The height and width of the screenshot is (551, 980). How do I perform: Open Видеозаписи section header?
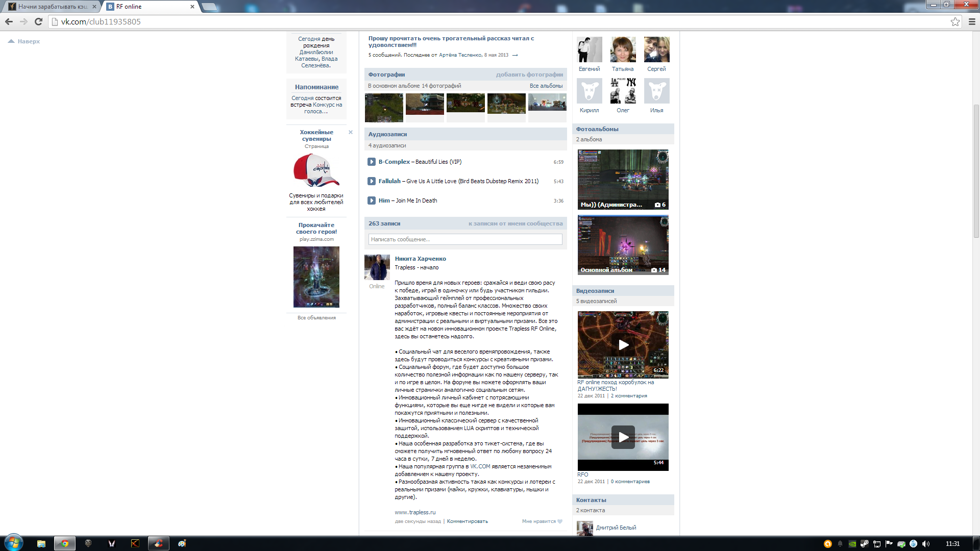595,291
